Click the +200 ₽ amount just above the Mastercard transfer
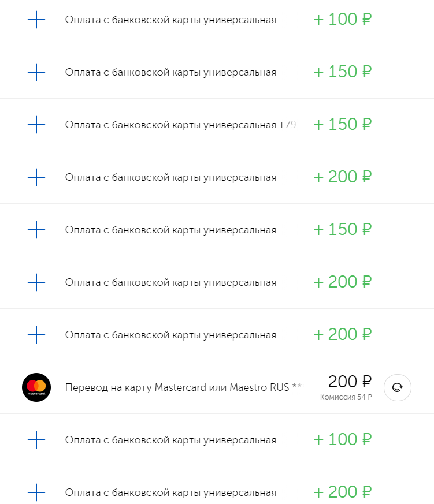Viewport: 434px width, 504px height. click(x=342, y=335)
